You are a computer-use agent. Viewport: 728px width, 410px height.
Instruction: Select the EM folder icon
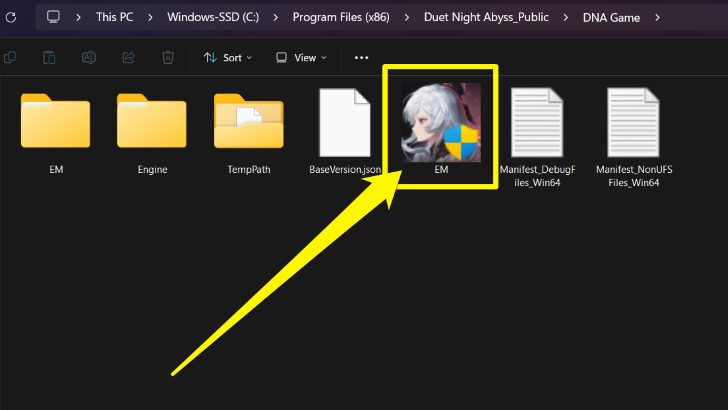[56, 121]
